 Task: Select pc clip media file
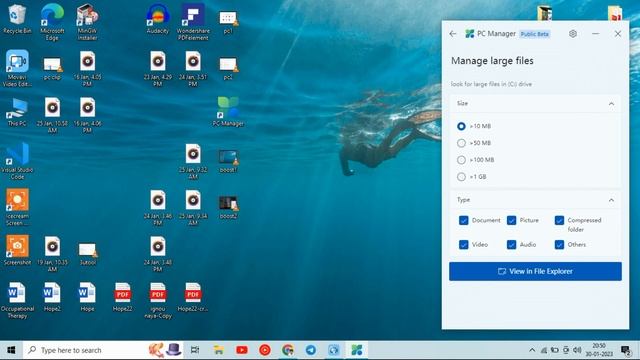click(52, 69)
